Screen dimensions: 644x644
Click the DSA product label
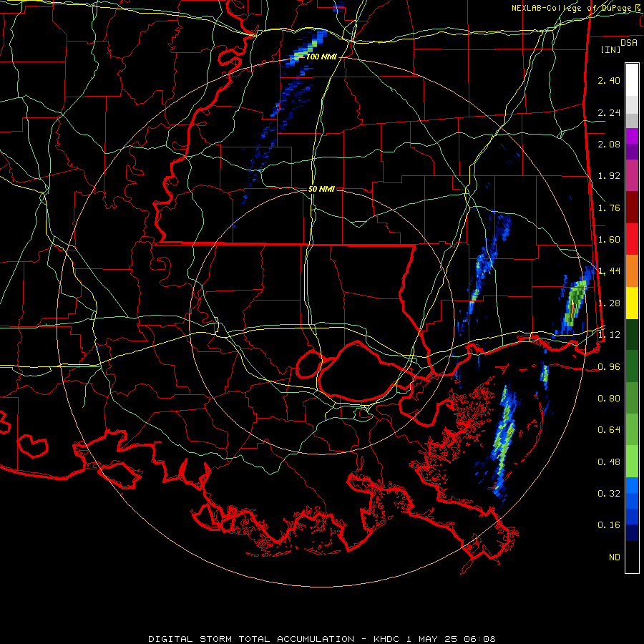click(629, 43)
